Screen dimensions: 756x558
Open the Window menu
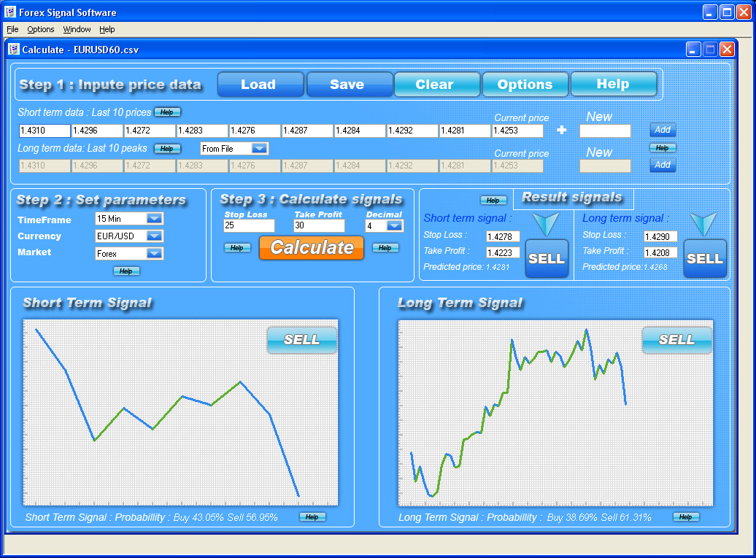pyautogui.click(x=77, y=29)
